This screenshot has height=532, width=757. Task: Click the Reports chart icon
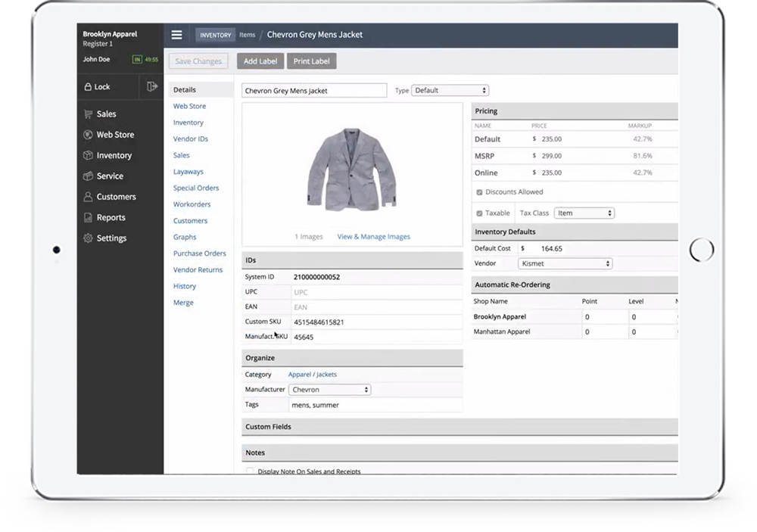click(88, 218)
